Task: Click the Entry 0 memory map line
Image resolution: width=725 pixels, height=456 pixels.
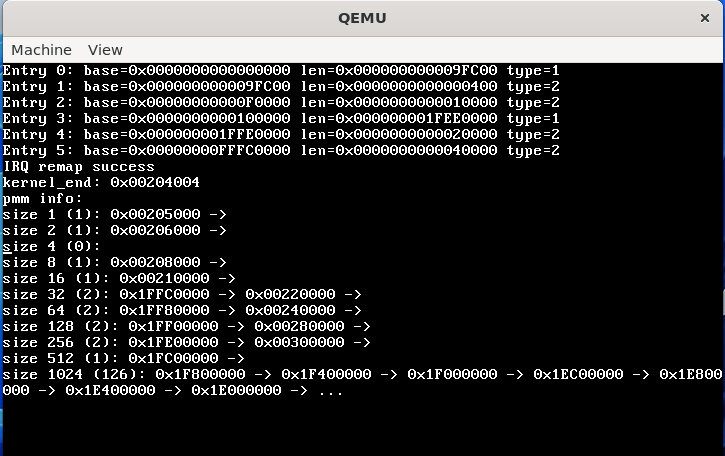Action: (x=281, y=71)
